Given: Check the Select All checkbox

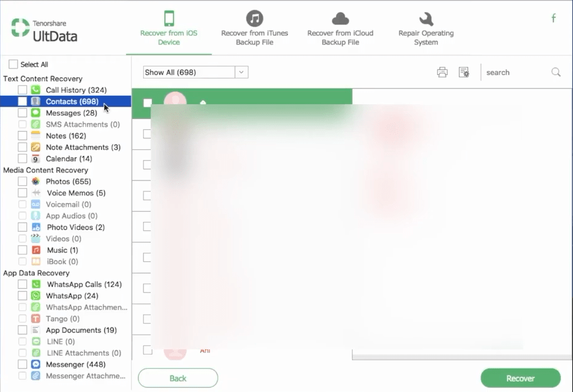Looking at the screenshot, I should (13, 65).
